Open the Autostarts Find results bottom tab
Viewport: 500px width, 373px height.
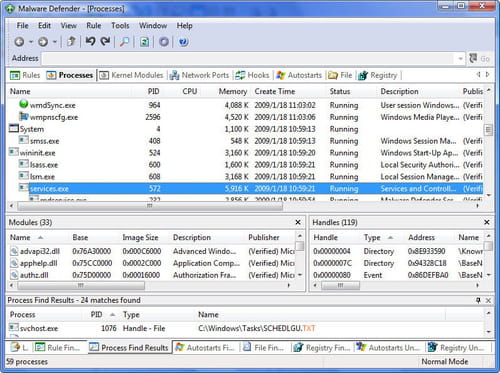tap(205, 348)
